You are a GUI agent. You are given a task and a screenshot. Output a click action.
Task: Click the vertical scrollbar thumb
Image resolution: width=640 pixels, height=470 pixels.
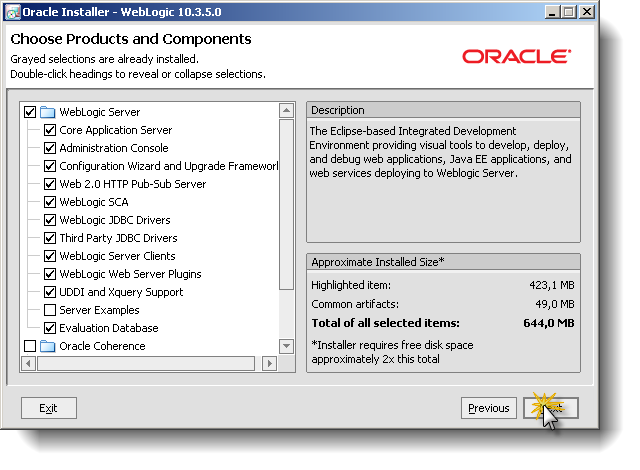pyautogui.click(x=287, y=204)
